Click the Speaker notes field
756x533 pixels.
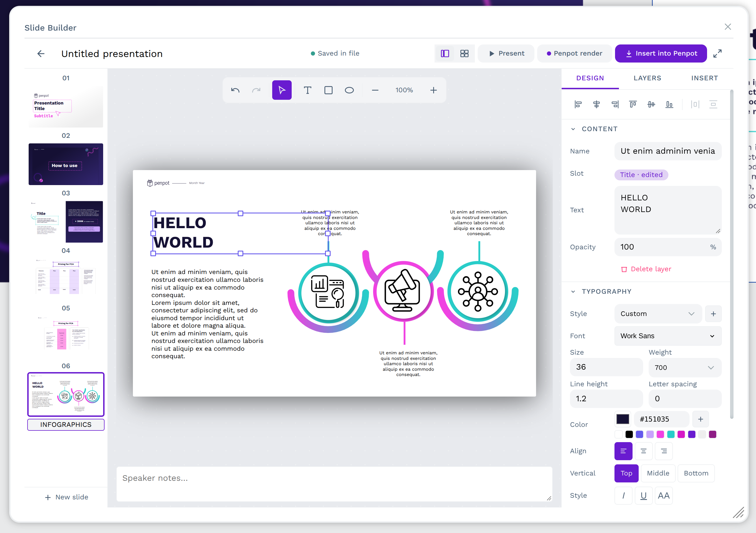pos(334,484)
